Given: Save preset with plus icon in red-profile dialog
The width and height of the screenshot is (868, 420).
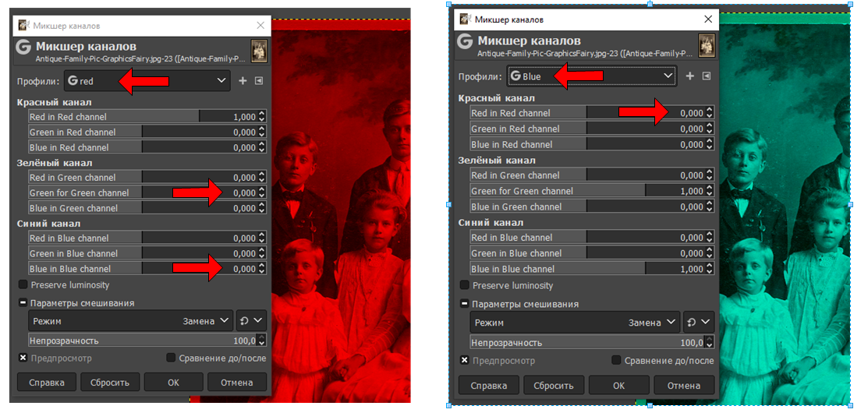Looking at the screenshot, I should pyautogui.click(x=242, y=81).
